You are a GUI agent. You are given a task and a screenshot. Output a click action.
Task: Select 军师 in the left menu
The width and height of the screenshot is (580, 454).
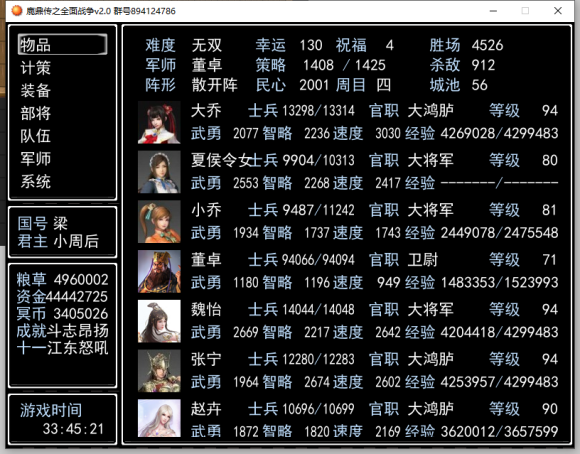click(36, 159)
